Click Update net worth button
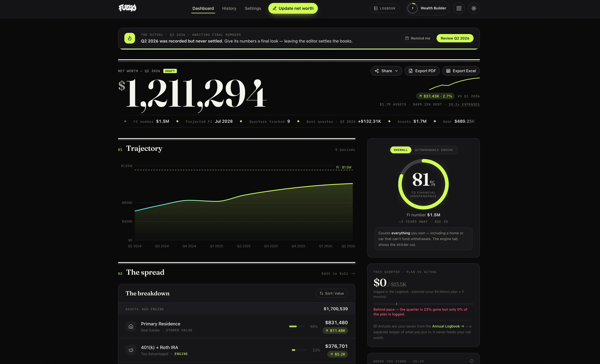Screen dimensions: 600x364 [293, 8]
